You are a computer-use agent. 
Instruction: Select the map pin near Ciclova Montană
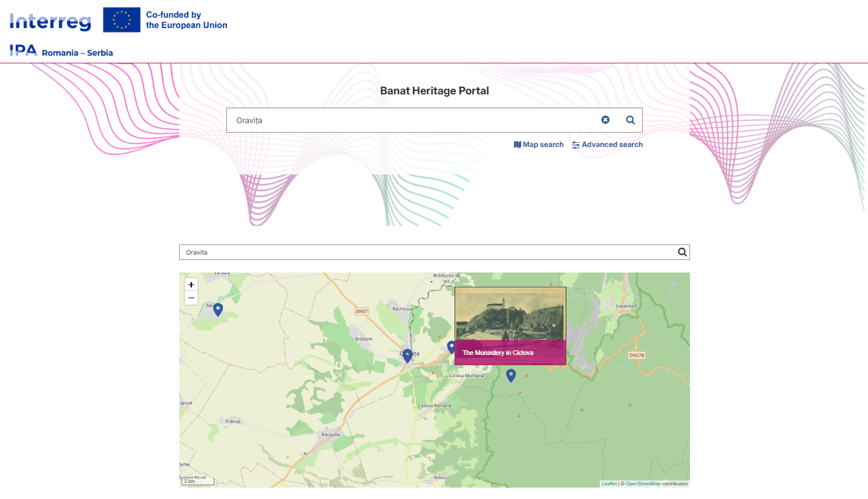tap(511, 375)
